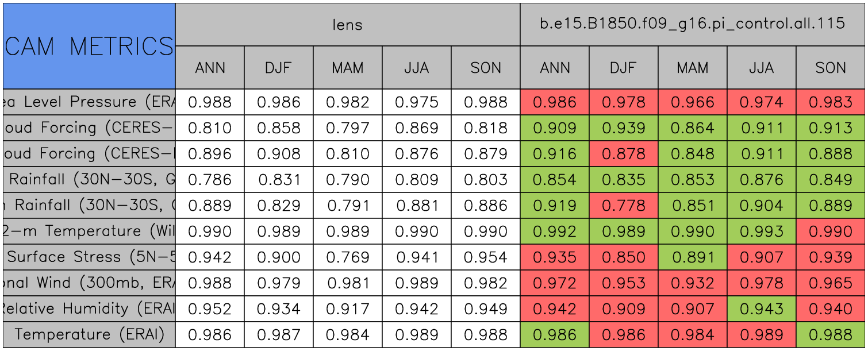Click the green 0.891 Surface Stress cell
This screenshot has height=351, width=868.
point(693,257)
